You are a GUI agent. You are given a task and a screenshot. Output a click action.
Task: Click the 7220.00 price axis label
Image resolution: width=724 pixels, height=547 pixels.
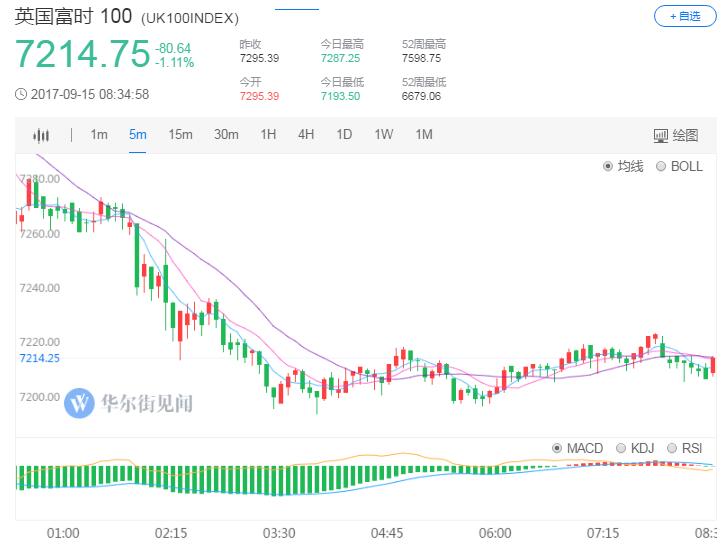tap(40, 342)
